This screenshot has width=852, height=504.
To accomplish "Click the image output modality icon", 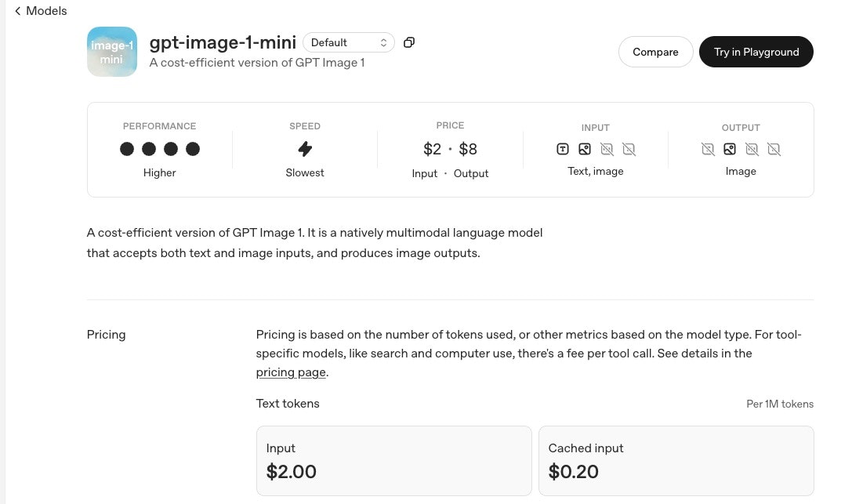I will pyautogui.click(x=730, y=149).
